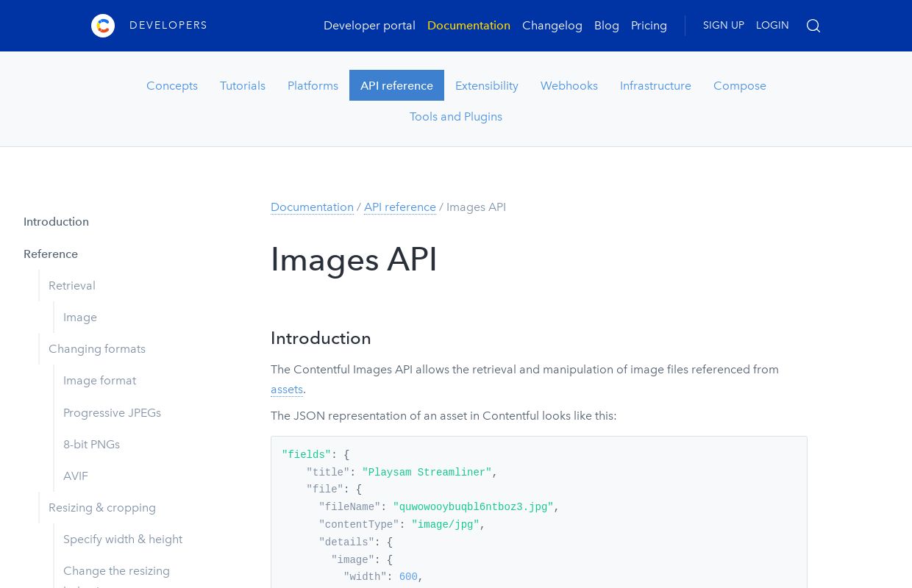This screenshot has height=588, width=912.
Task: View the Pricing page
Action: coord(649,26)
